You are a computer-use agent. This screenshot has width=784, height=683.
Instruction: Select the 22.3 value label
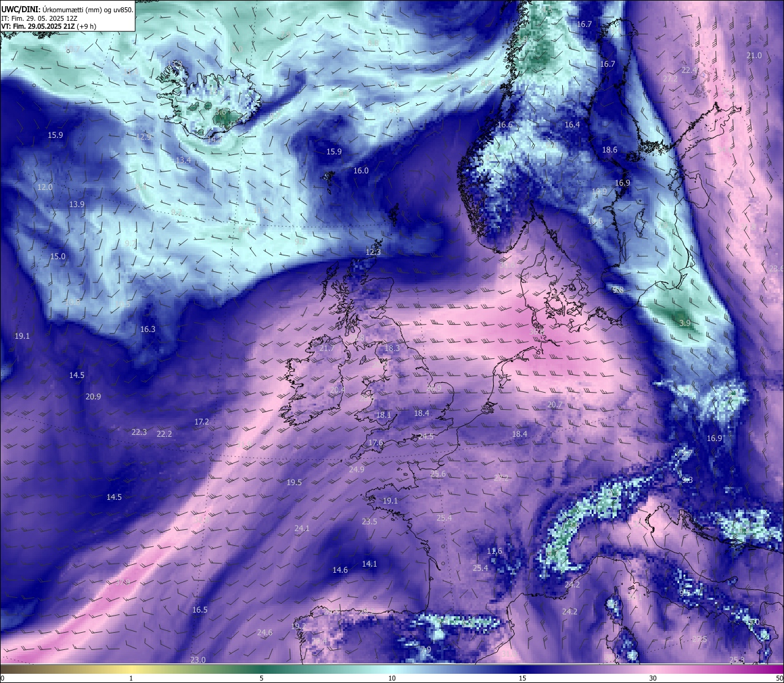(x=139, y=432)
